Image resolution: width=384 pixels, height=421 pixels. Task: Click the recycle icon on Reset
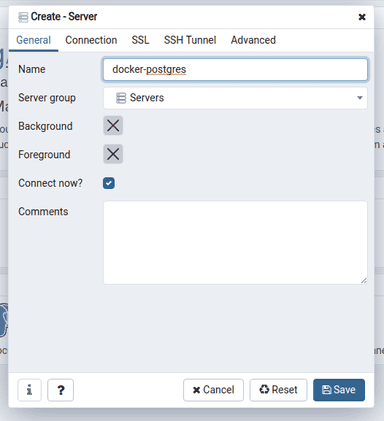[264, 389]
